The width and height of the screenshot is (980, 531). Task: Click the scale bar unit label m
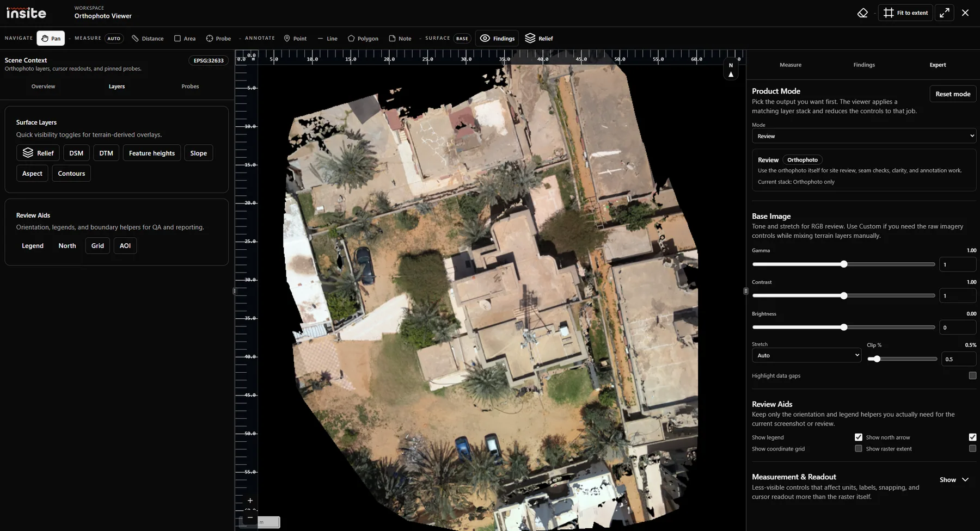pyautogui.click(x=261, y=522)
